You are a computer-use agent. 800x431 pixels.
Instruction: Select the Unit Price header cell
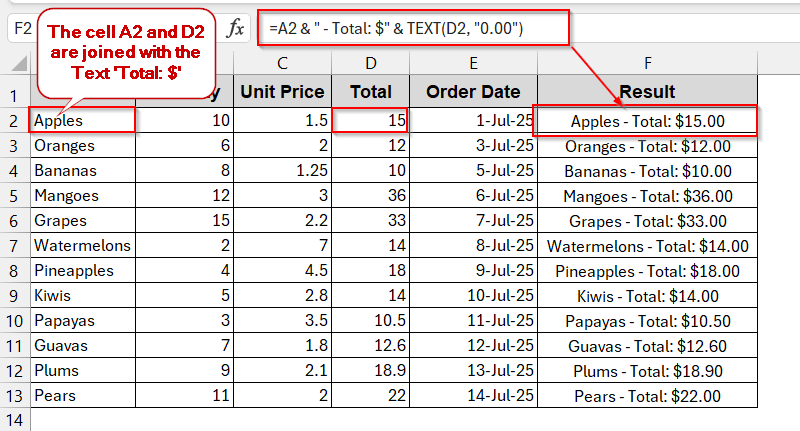[283, 92]
